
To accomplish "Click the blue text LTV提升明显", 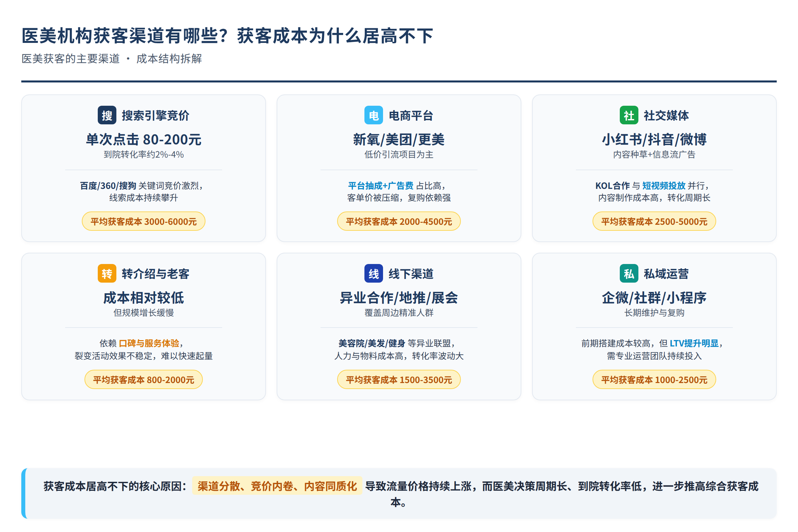I will [x=694, y=343].
